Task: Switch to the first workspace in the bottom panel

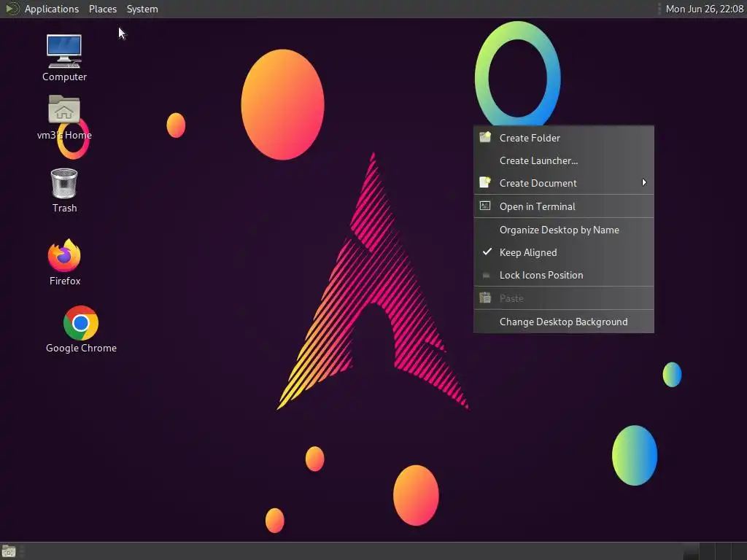Action: (x=690, y=551)
